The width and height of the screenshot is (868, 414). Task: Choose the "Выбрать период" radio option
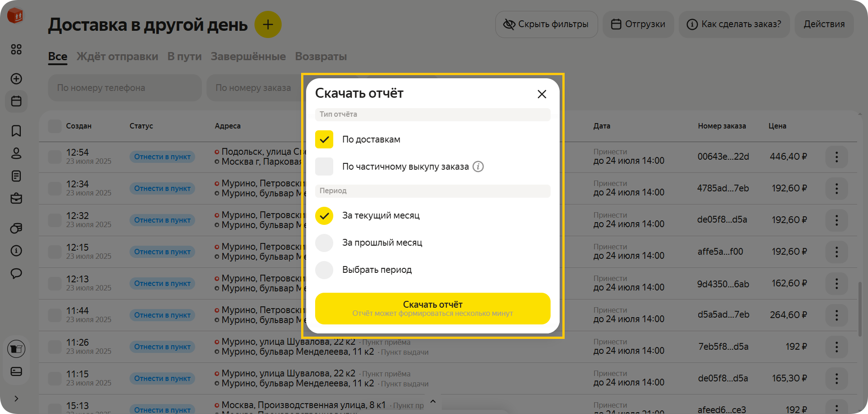pyautogui.click(x=324, y=270)
